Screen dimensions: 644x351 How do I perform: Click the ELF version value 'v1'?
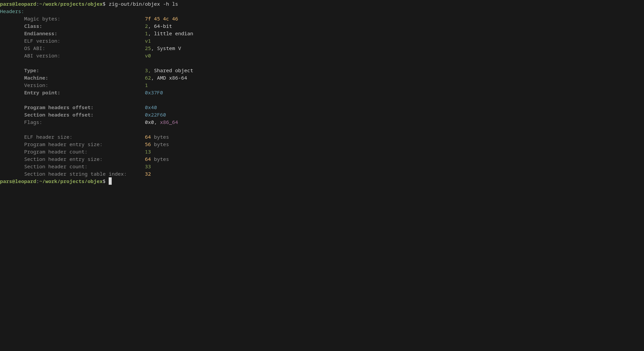[148, 41]
